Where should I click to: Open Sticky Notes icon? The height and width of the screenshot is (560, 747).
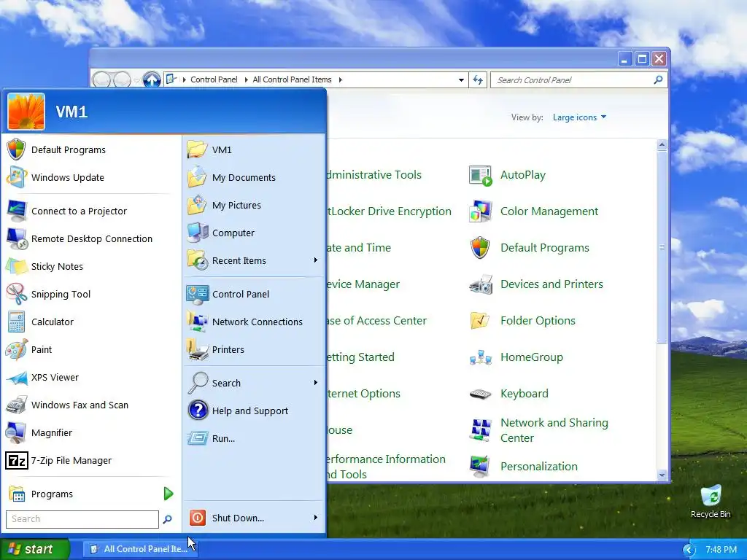coord(16,266)
